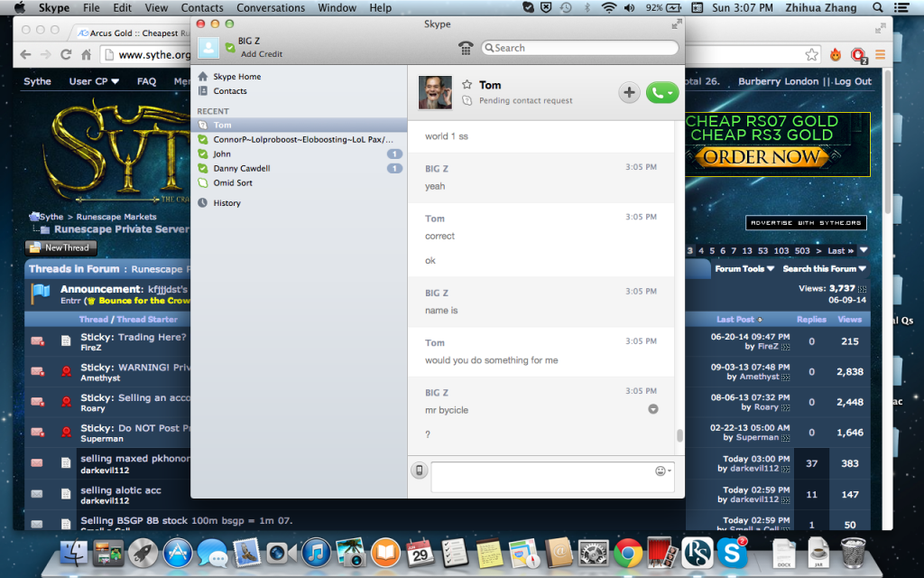The width and height of the screenshot is (924, 578).
Task: Open Skype Home in the sidebar
Action: pos(237,77)
